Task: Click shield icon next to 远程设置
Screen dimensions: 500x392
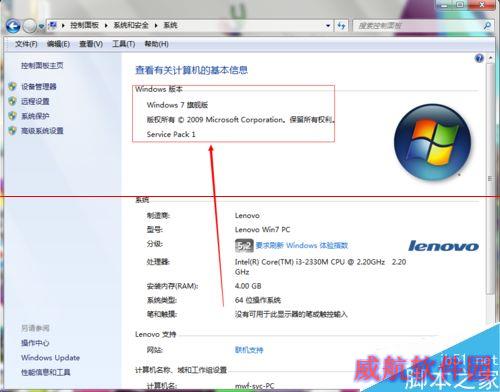Action: pyautogui.click(x=12, y=101)
